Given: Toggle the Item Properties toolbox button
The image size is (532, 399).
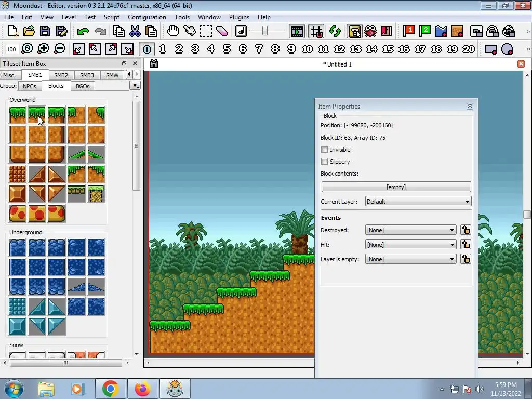Looking at the screenshot, I should 354,32.
